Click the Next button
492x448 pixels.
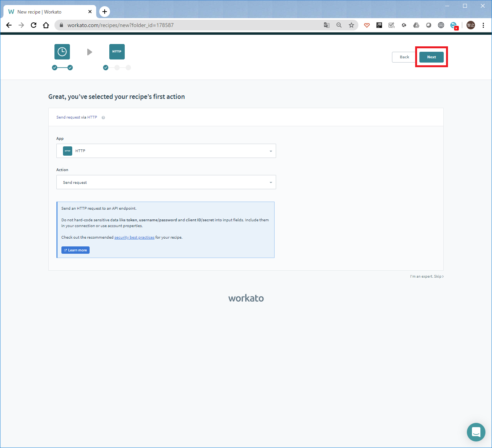[431, 57]
